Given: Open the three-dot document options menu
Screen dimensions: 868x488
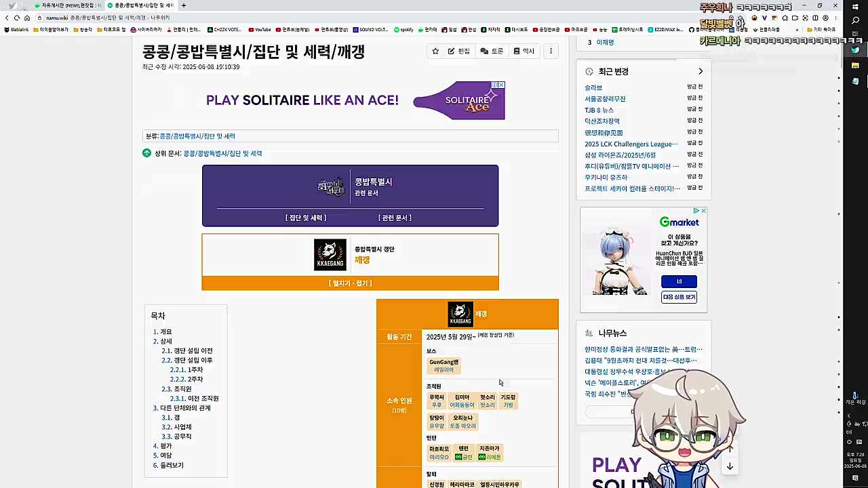Looking at the screenshot, I should 551,52.
